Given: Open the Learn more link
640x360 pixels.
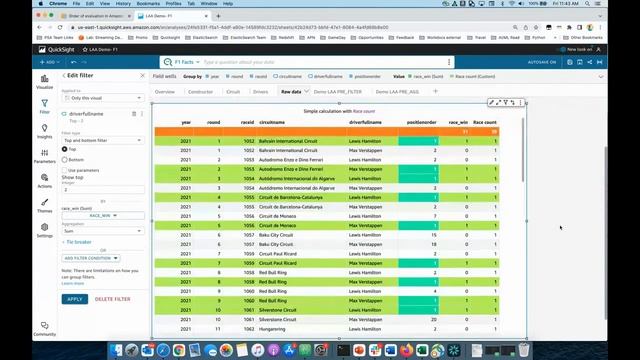Looking at the screenshot, I should click(x=73, y=283).
